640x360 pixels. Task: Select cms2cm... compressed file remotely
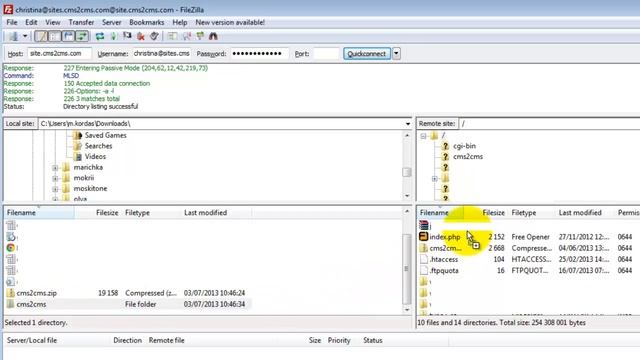(x=445, y=248)
